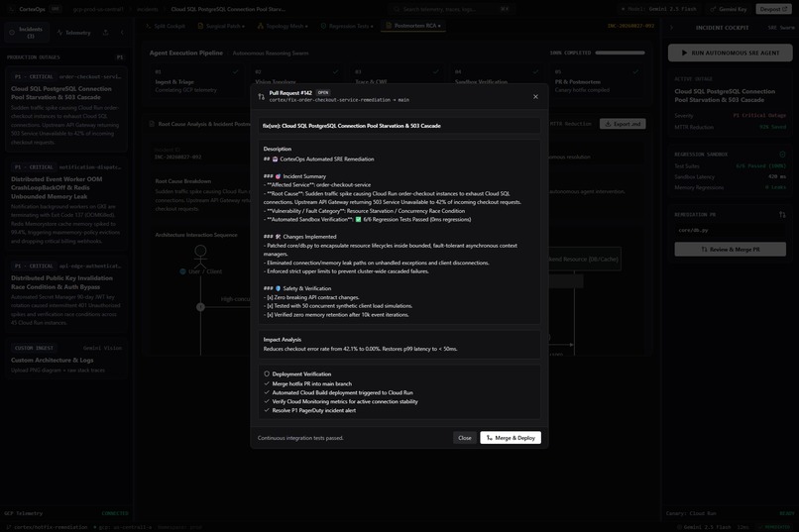
Task: Click the 'gcp-prod-us-central1' breadcrumb
Action: (x=98, y=9)
